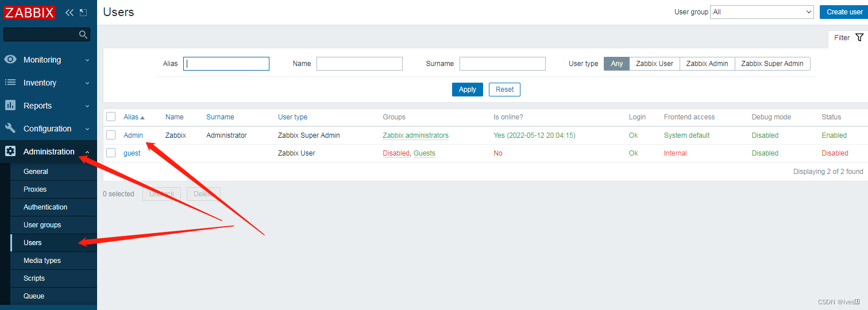Click the Admin Status Enabled link

(834, 135)
